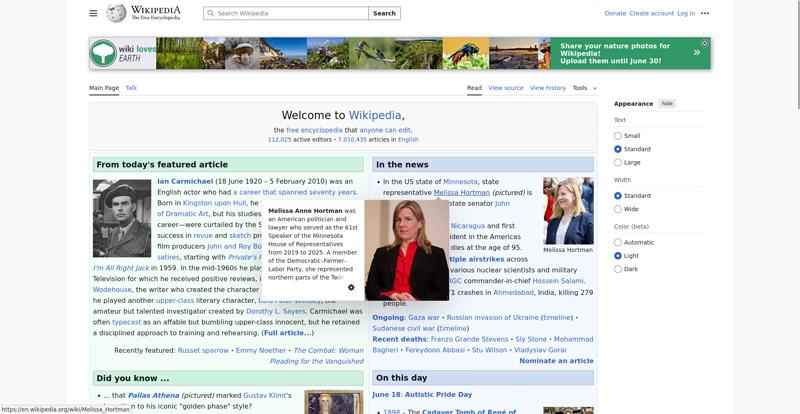Open the Emmy Noether link

point(261,350)
